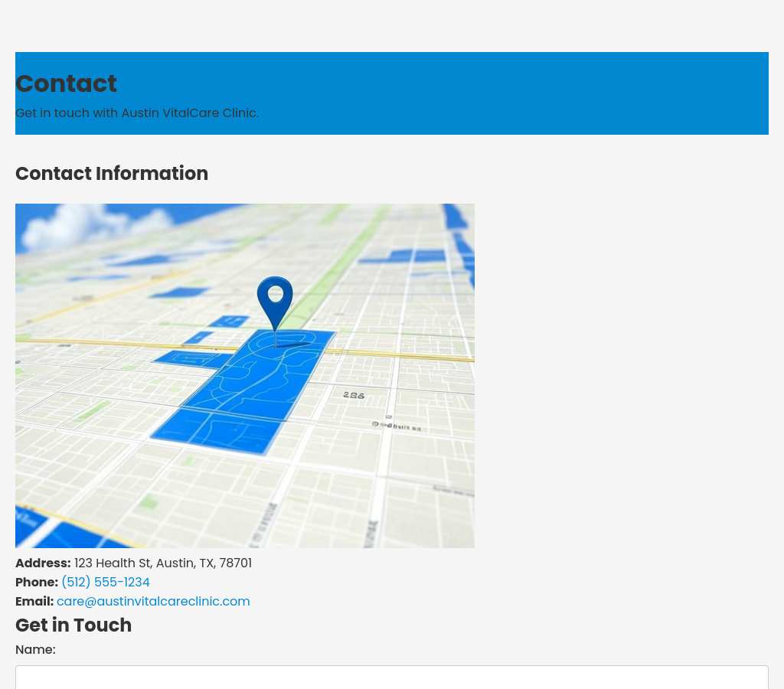Viewport: 784px width, 689px height.
Task: Click the "Name:" field label
Action: coord(35,650)
